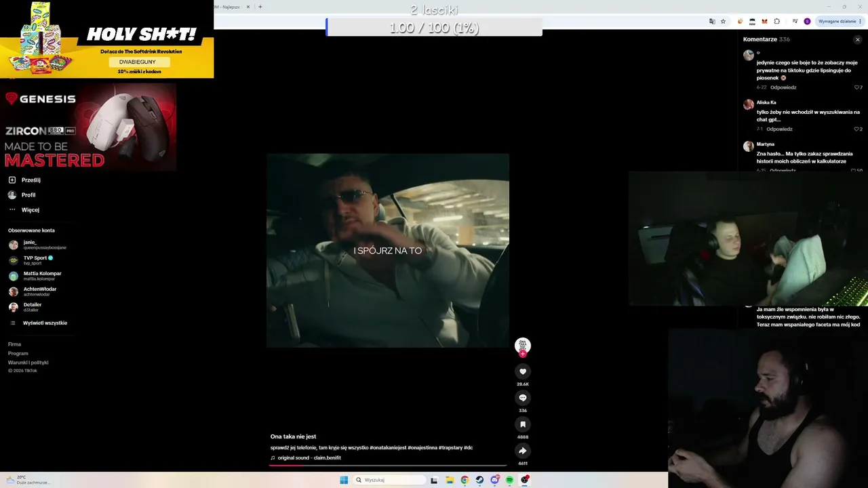Screen dimensions: 868x488
Task: Switch to Chrome on the taskbar
Action: pyautogui.click(x=465, y=480)
